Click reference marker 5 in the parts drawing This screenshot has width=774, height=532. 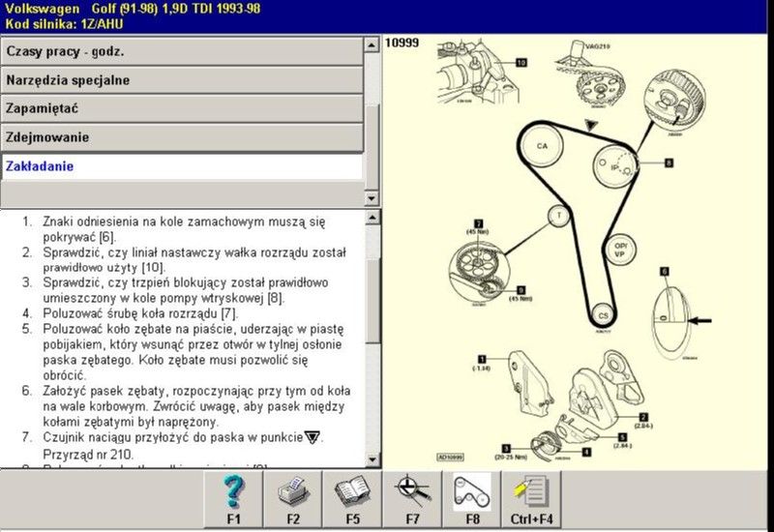click(x=622, y=437)
